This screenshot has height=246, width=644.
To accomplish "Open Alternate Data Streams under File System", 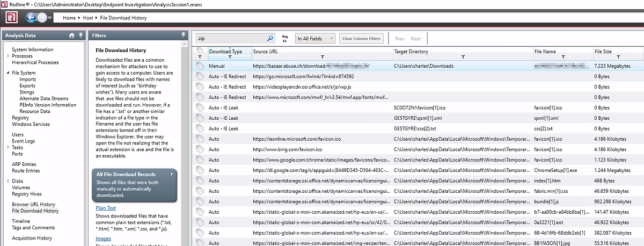I will pos(44,98).
